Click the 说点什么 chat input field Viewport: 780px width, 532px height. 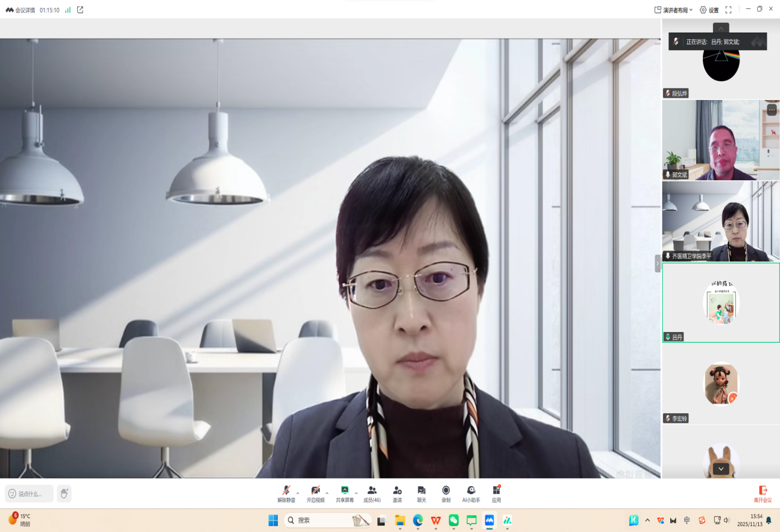pyautogui.click(x=30, y=493)
